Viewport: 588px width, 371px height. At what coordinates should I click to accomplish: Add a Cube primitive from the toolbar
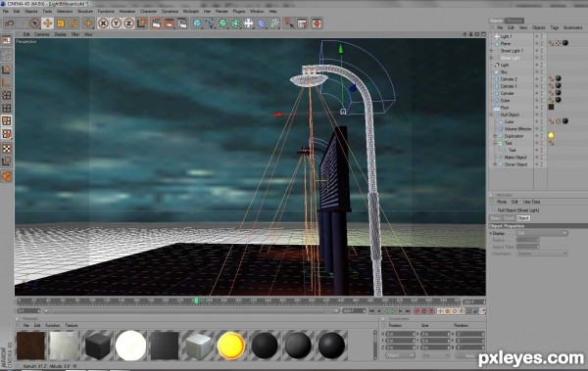coord(197,23)
